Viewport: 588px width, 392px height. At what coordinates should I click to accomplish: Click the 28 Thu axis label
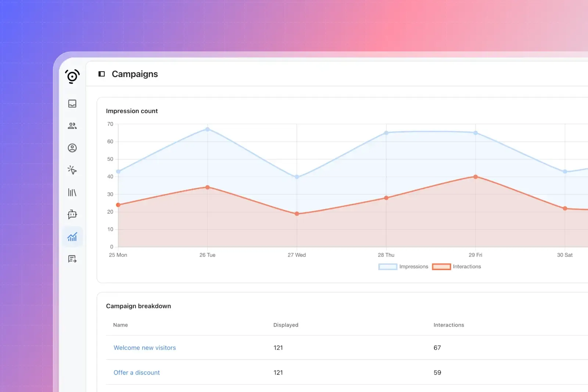click(x=386, y=255)
